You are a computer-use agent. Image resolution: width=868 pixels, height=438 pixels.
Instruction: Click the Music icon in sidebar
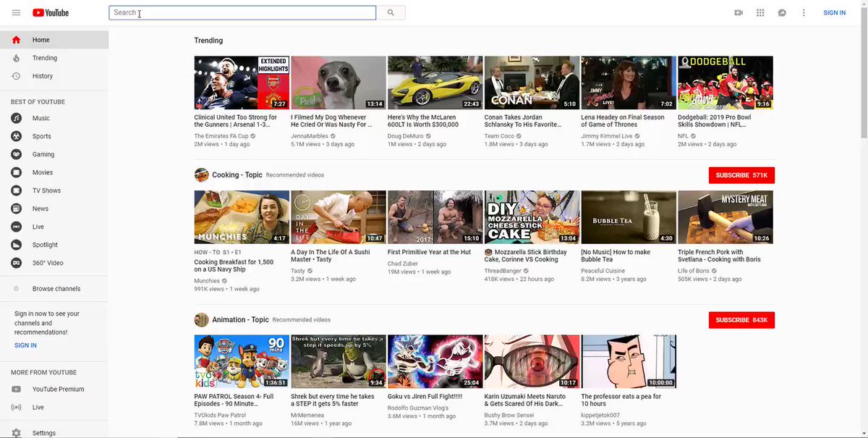point(16,118)
